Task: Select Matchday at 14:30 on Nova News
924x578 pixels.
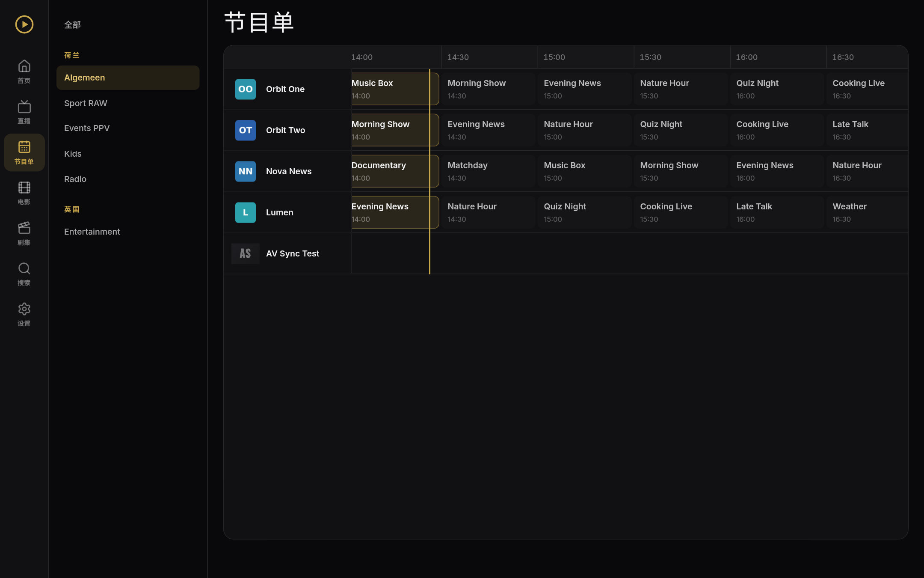Action: point(489,171)
